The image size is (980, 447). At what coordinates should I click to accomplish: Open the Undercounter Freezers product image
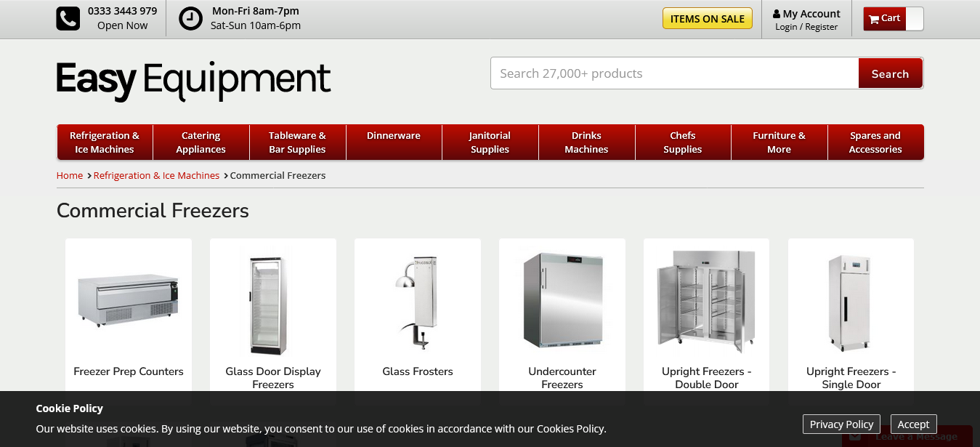tap(562, 300)
